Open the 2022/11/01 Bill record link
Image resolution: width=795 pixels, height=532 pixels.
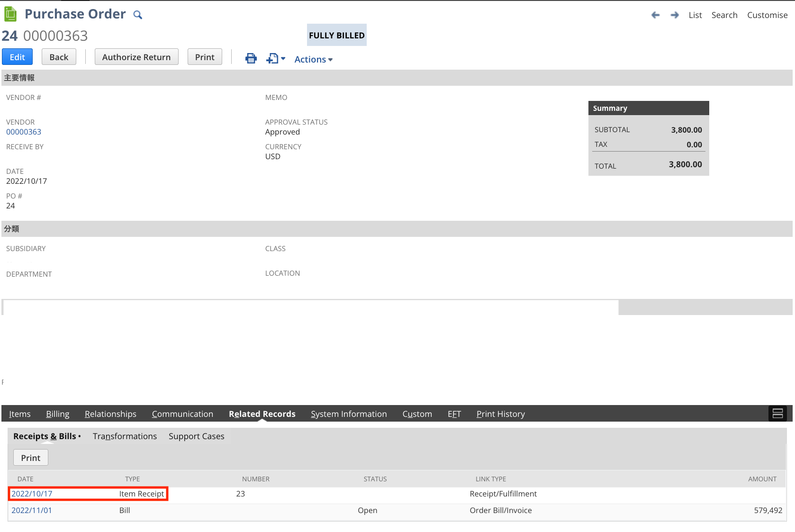pos(31,510)
